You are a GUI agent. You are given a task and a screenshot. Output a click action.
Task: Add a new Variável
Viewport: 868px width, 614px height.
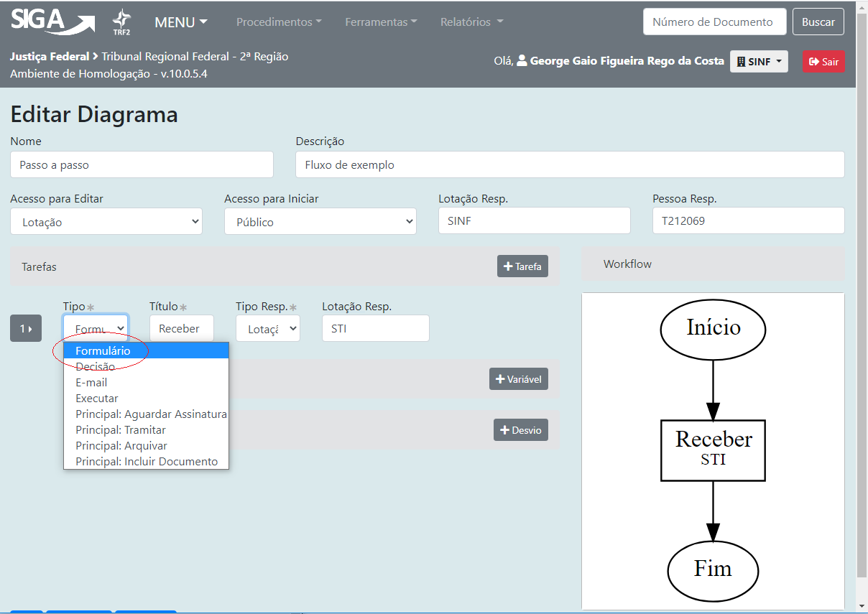(518, 379)
